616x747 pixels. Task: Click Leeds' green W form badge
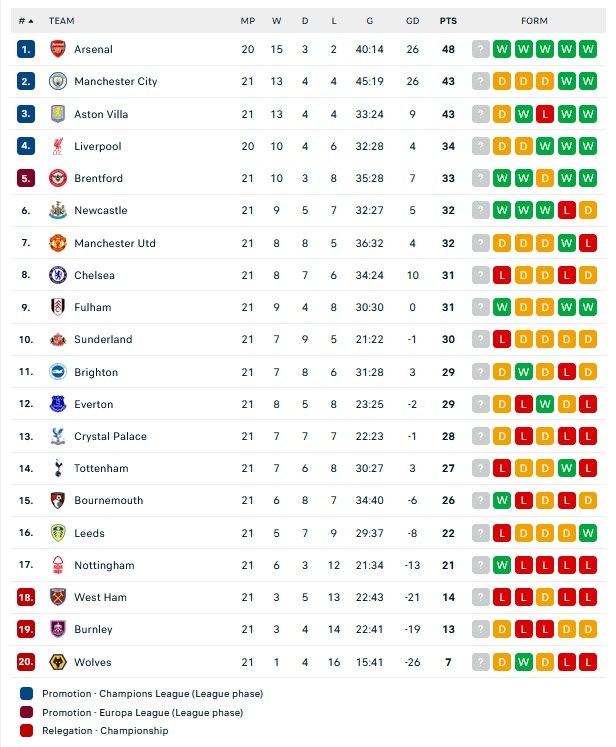[587, 533]
